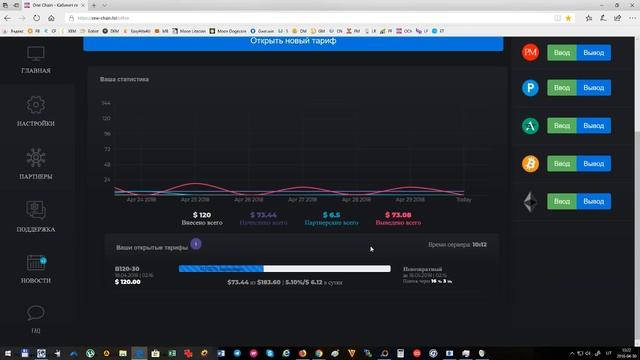Viewport: 640px width, 360px height.
Task: Open browser share icon
Action: (x=618, y=18)
